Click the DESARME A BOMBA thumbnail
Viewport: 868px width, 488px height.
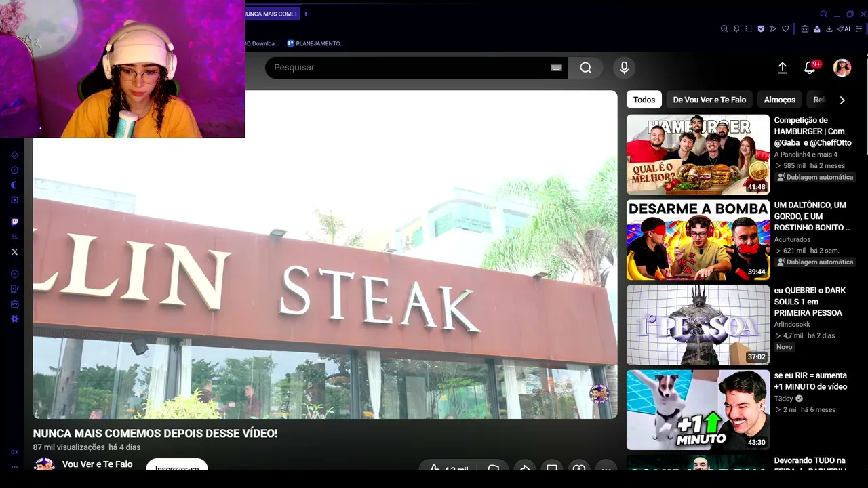pos(698,240)
